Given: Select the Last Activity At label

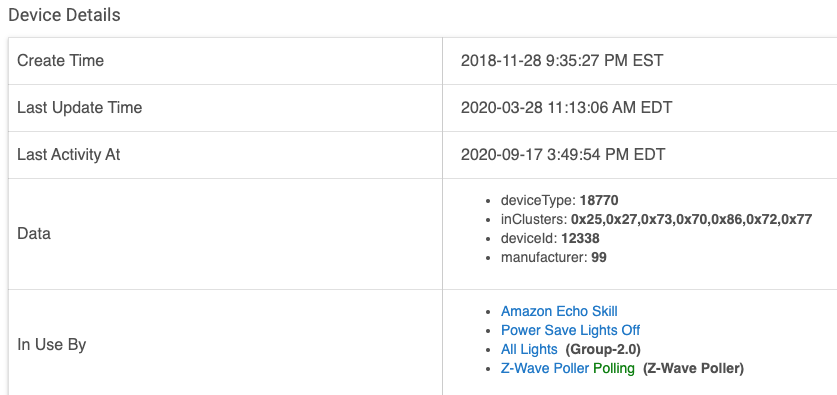Looking at the screenshot, I should [69, 154].
